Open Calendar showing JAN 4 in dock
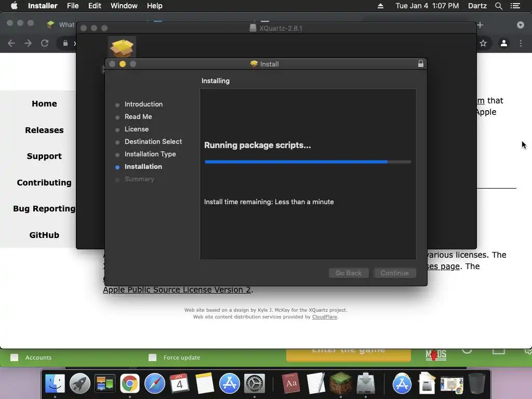The height and width of the screenshot is (399, 532). [179, 384]
